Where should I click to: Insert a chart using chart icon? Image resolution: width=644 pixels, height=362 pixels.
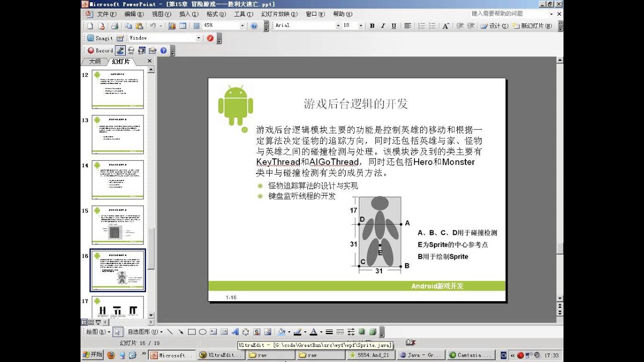tap(172, 26)
